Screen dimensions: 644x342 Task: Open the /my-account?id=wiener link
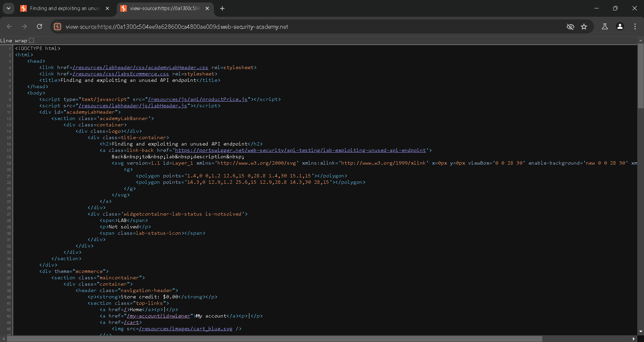[158, 316]
